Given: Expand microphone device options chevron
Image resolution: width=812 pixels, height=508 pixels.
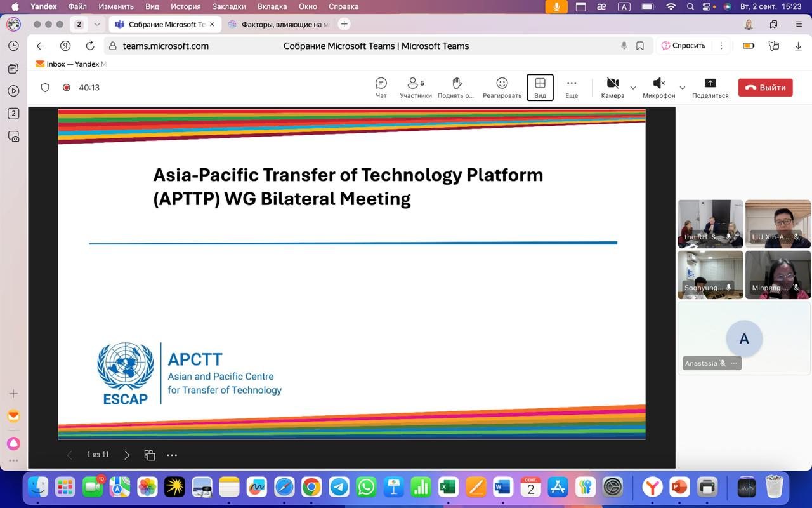Looking at the screenshot, I should tap(683, 88).
